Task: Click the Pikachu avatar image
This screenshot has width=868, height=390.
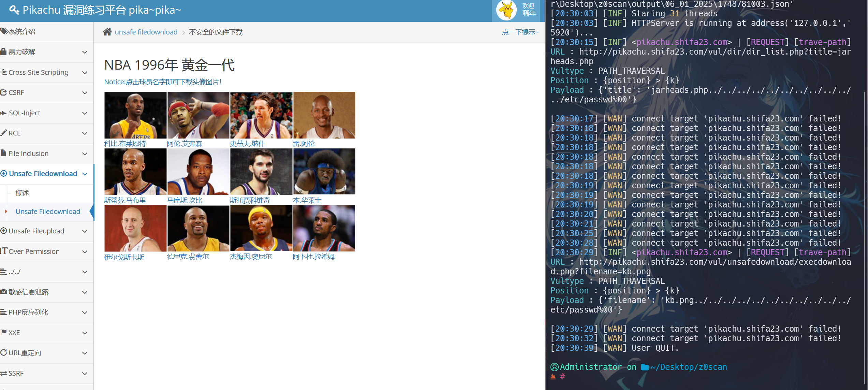Action: (506, 10)
